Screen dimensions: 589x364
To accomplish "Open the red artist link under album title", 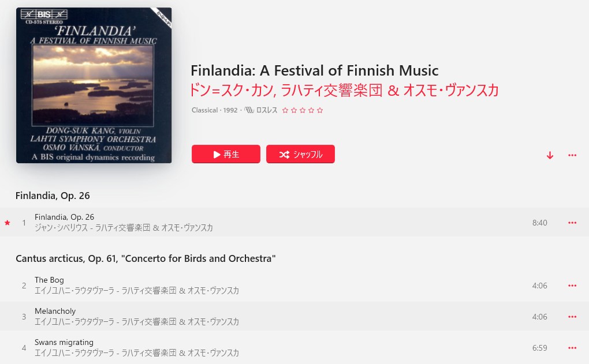I will 344,91.
